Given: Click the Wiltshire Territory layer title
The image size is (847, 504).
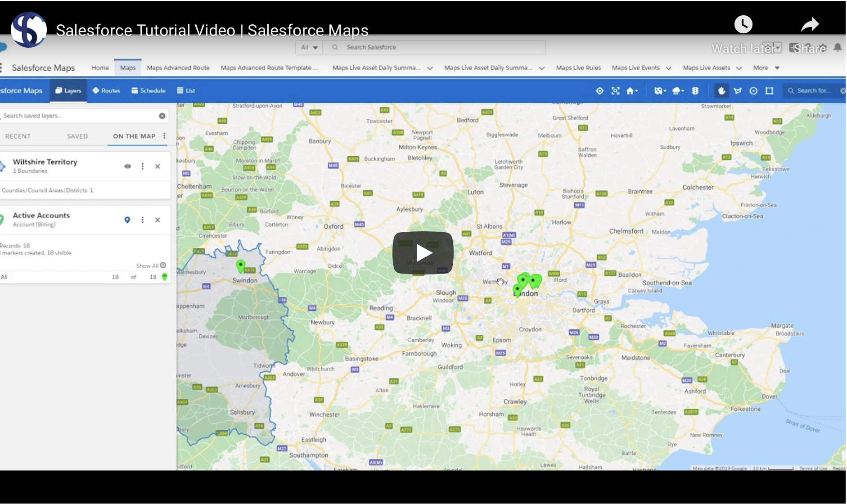Looking at the screenshot, I should 45,162.
